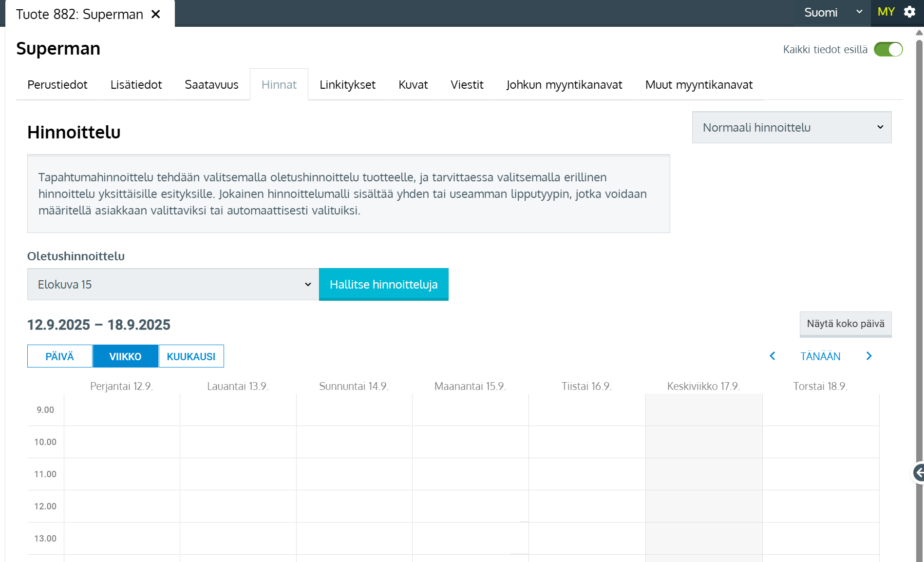
Task: Click the Maanantai 15.9. column header
Action: [470, 386]
